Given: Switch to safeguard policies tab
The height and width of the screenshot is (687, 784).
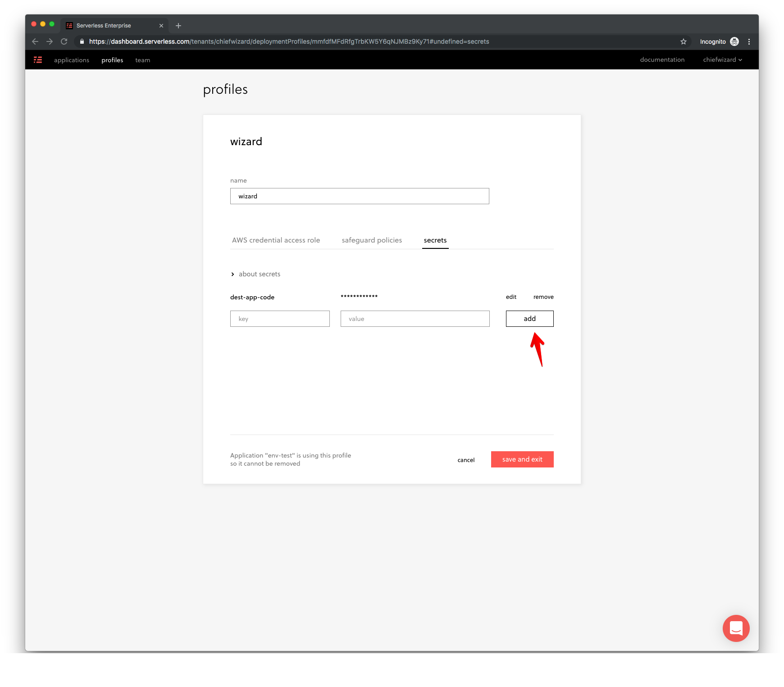Looking at the screenshot, I should 372,240.
